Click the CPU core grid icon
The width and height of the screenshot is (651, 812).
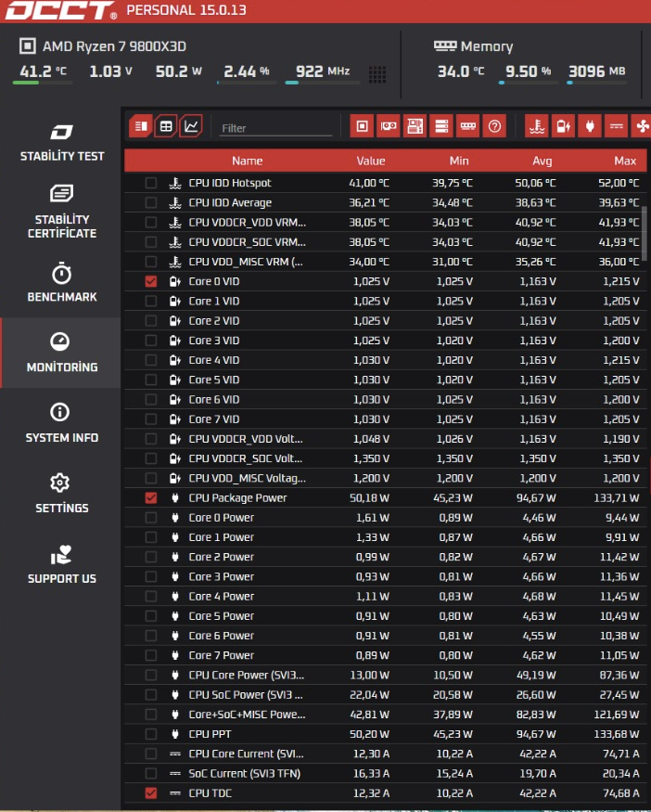coord(377,74)
